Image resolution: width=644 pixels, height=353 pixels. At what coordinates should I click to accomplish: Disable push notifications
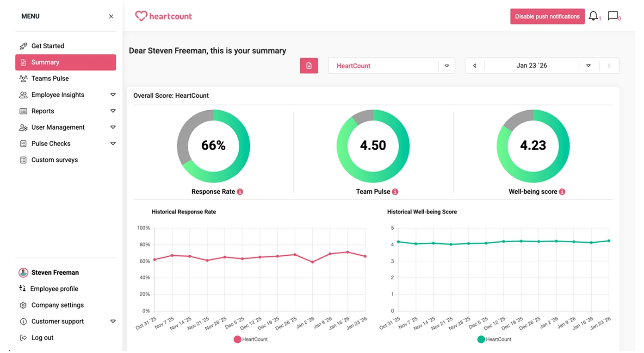(x=547, y=17)
